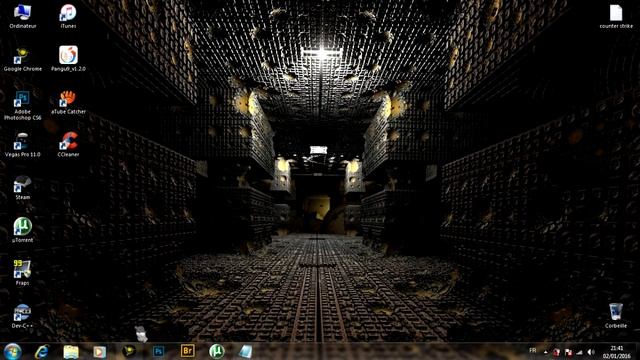Open Windows Media Player from taskbar
This screenshot has height=360, width=640.
click(99, 351)
